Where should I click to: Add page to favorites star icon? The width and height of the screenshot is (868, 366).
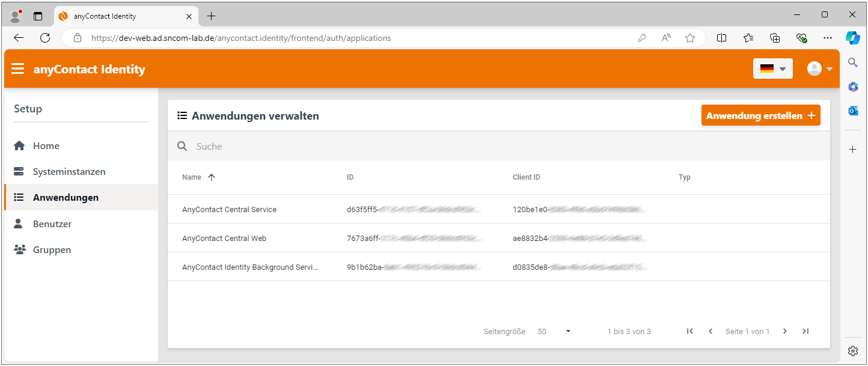pos(690,38)
